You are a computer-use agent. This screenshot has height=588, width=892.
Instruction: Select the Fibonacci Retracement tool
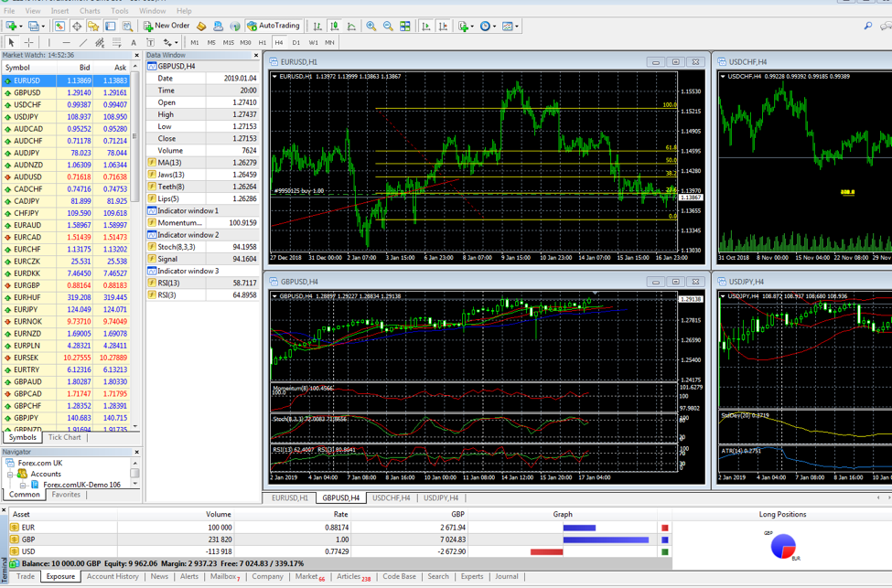116,42
